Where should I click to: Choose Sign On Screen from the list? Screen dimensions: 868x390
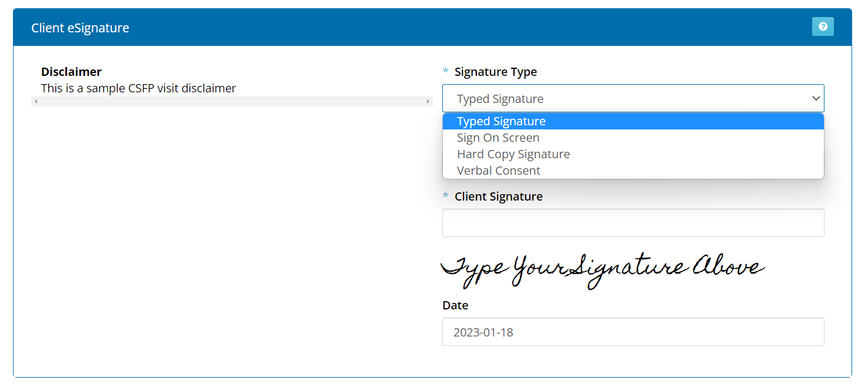tap(498, 137)
